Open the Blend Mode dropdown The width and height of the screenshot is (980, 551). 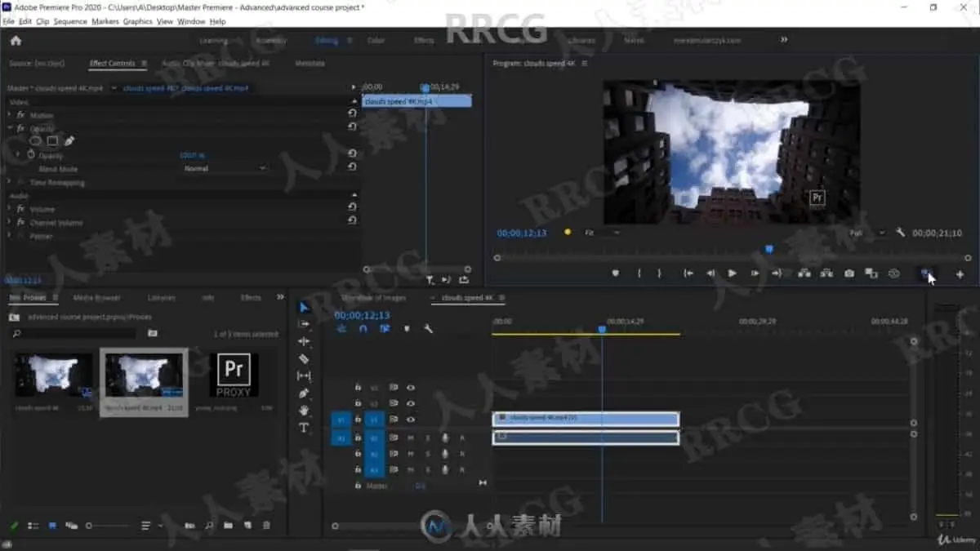coord(225,168)
